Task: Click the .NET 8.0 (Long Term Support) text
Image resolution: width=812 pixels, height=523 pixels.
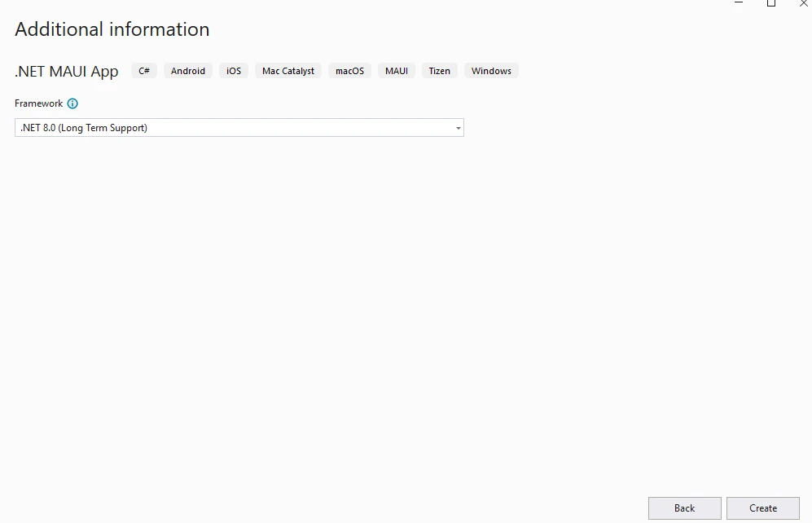Action: pos(85,128)
